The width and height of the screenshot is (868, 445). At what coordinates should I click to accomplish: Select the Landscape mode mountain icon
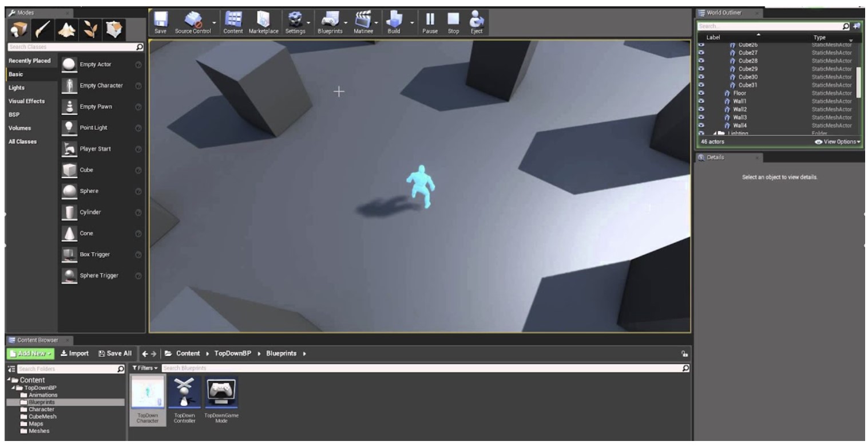(x=67, y=29)
